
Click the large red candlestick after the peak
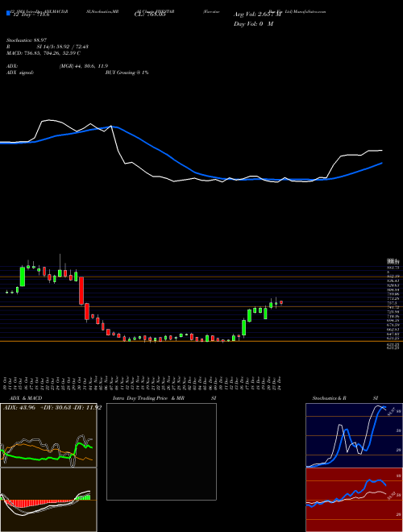(81, 291)
